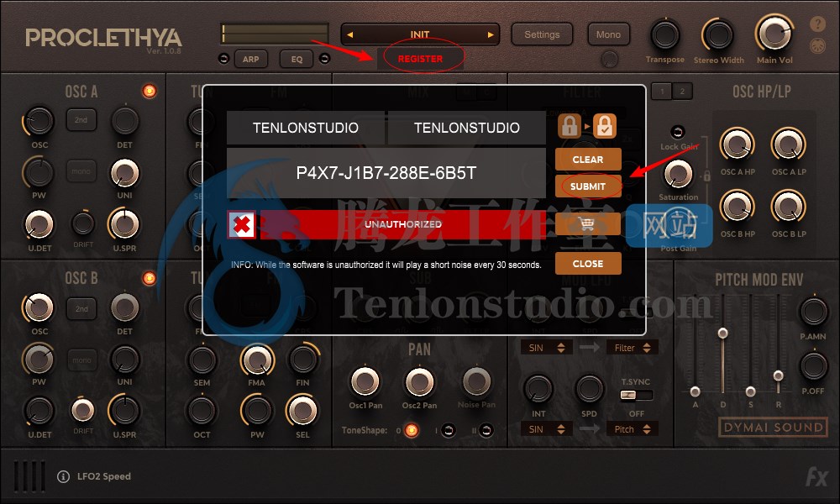Open the lower SIN waveform dropdown
Image resolution: width=840 pixels, height=504 pixels.
[x=547, y=429]
